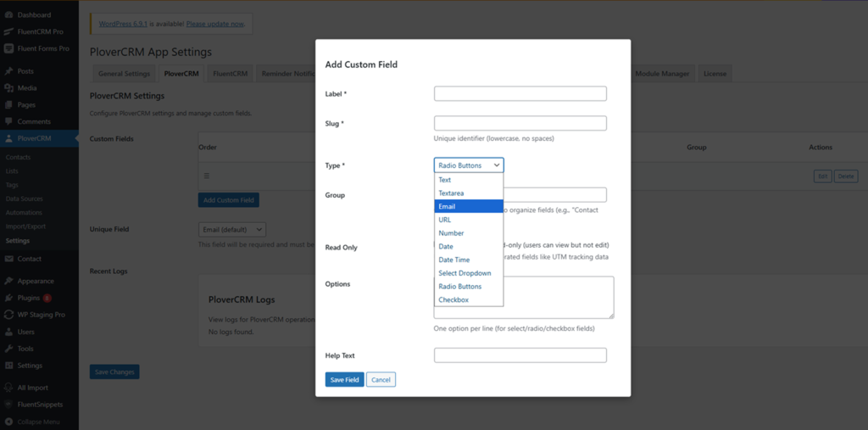The height and width of the screenshot is (430, 868).
Task: Click the Tools wrench icon
Action: [x=8, y=349]
